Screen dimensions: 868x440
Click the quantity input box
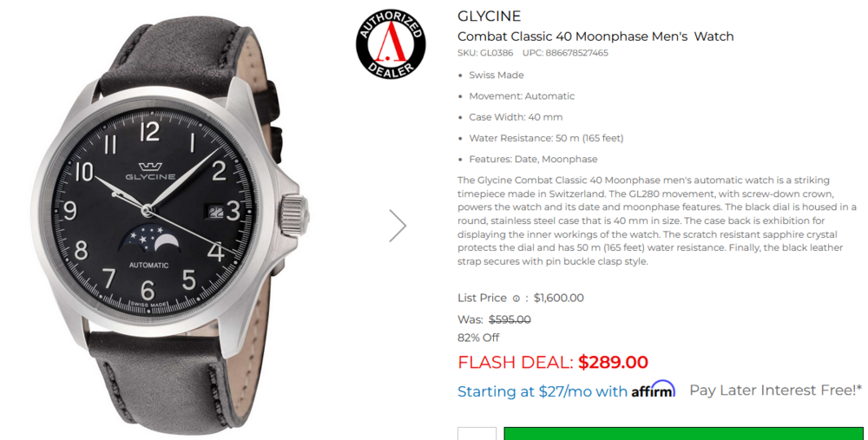click(477, 433)
